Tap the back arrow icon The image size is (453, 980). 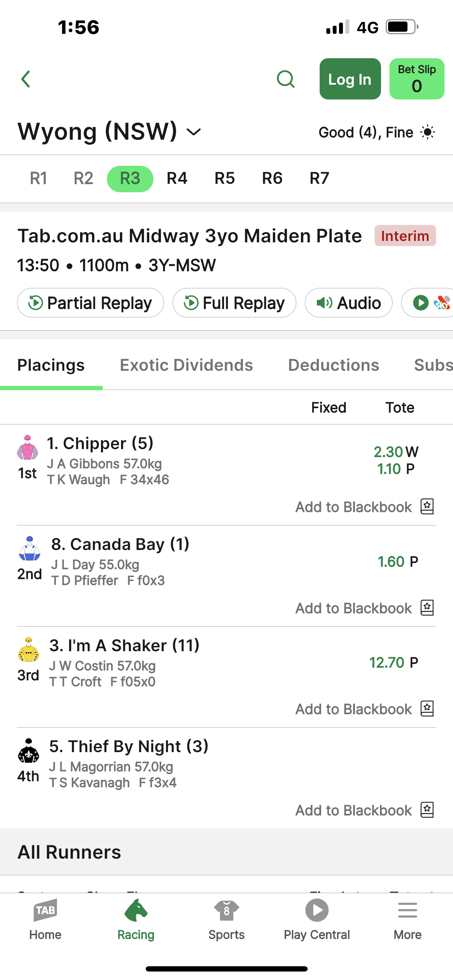pyautogui.click(x=25, y=79)
